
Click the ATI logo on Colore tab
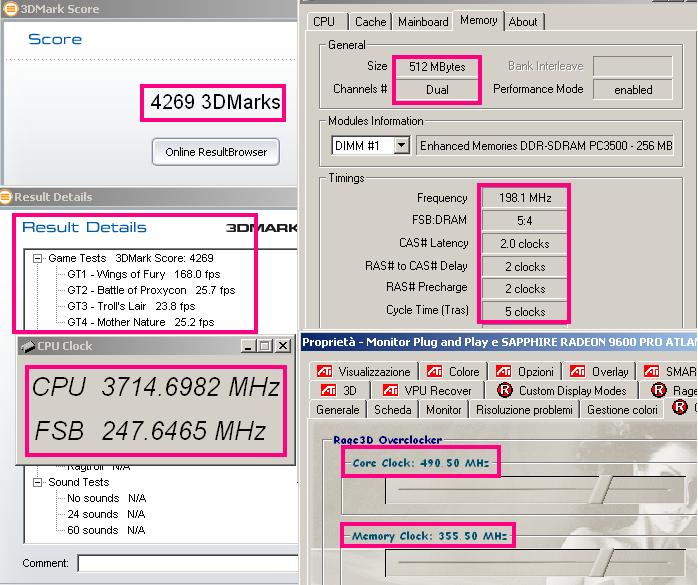(x=434, y=371)
